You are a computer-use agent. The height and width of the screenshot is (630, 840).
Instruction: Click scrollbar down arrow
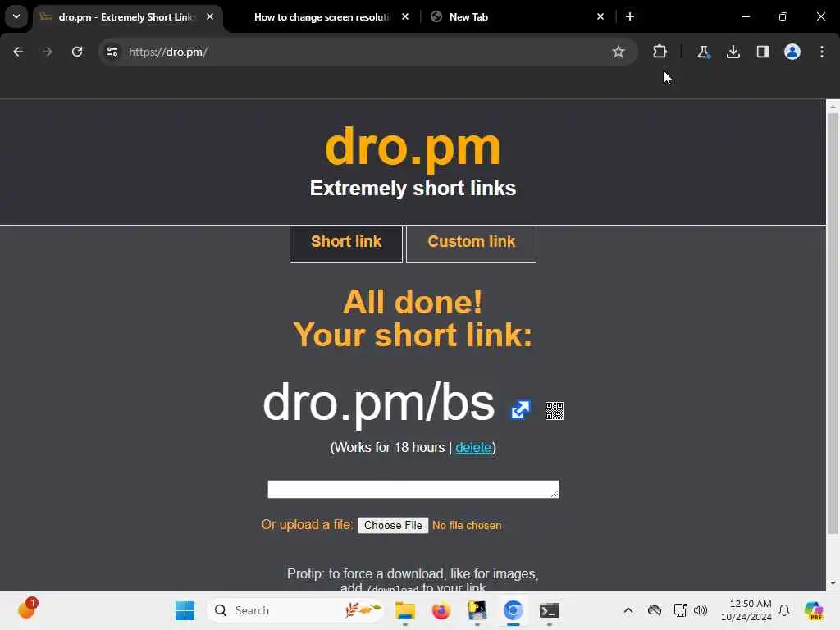pyautogui.click(x=833, y=583)
